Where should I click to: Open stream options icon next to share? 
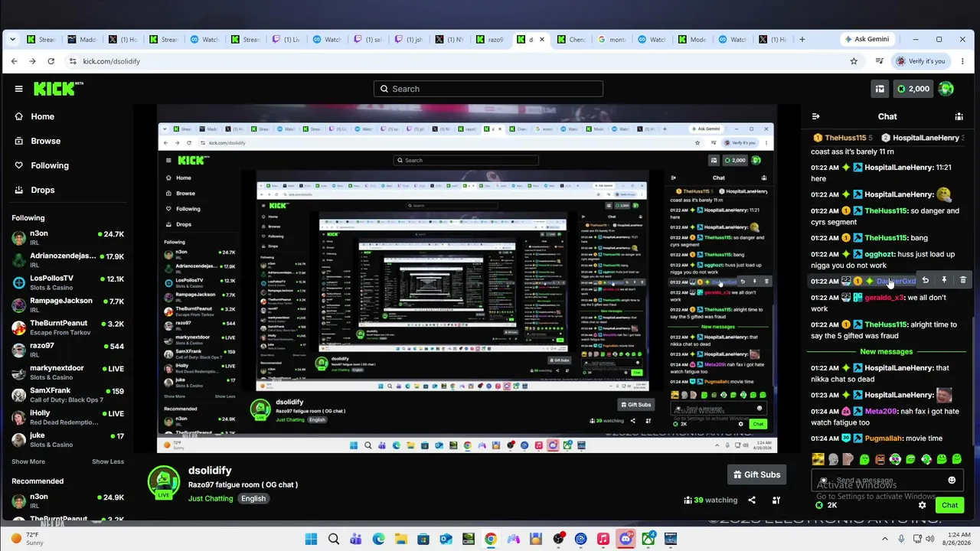(776, 500)
